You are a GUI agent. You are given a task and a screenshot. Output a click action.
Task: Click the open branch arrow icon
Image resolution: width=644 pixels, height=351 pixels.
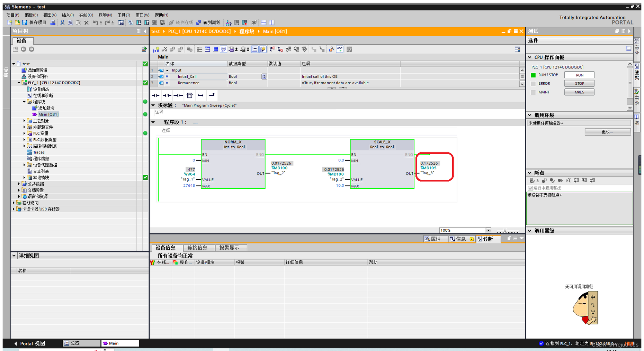(200, 95)
